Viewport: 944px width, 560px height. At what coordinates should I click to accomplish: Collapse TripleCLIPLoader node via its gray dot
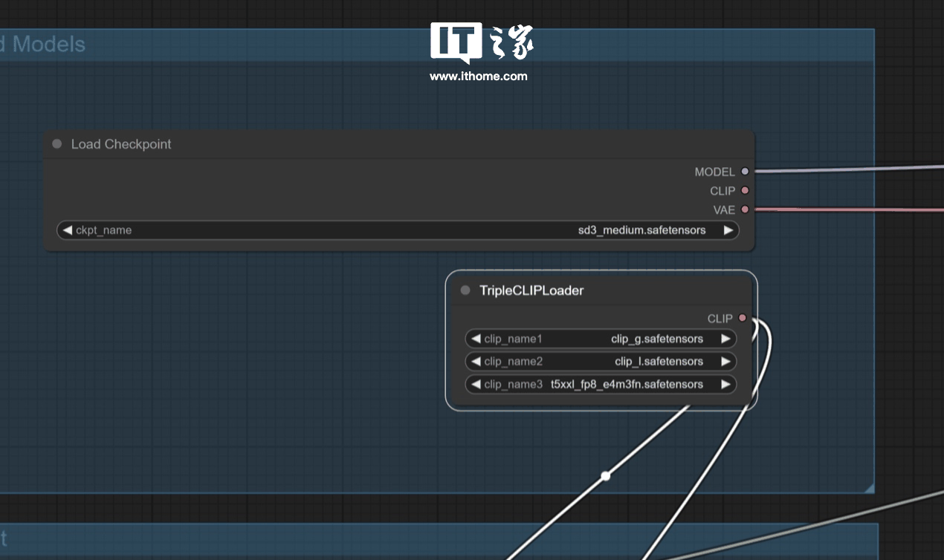465,290
